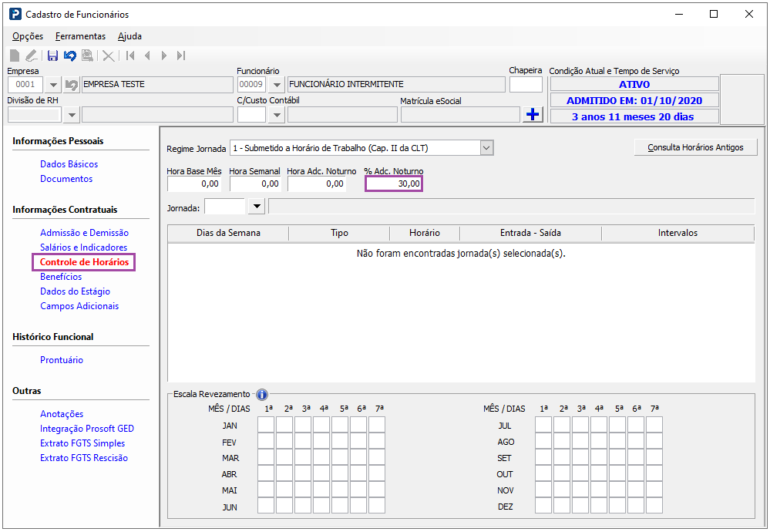
Task: Click the Entrada - Saída column header
Action: pyautogui.click(x=530, y=233)
